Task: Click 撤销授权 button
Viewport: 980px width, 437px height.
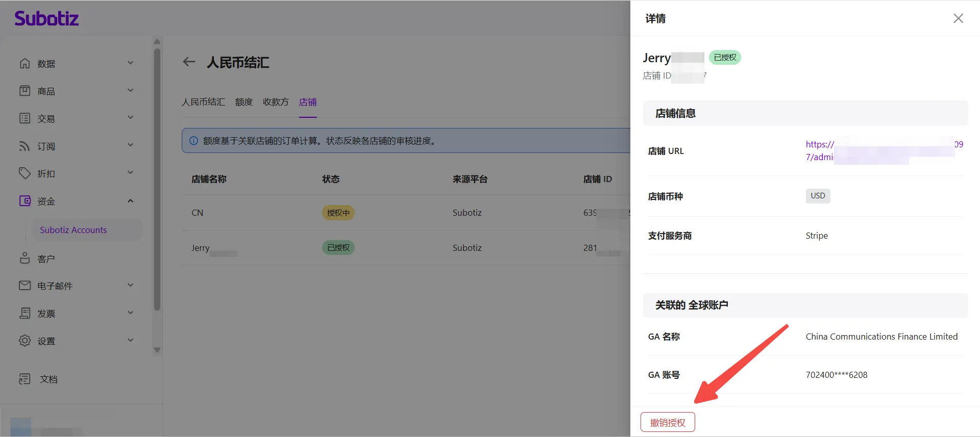Action: [668, 422]
